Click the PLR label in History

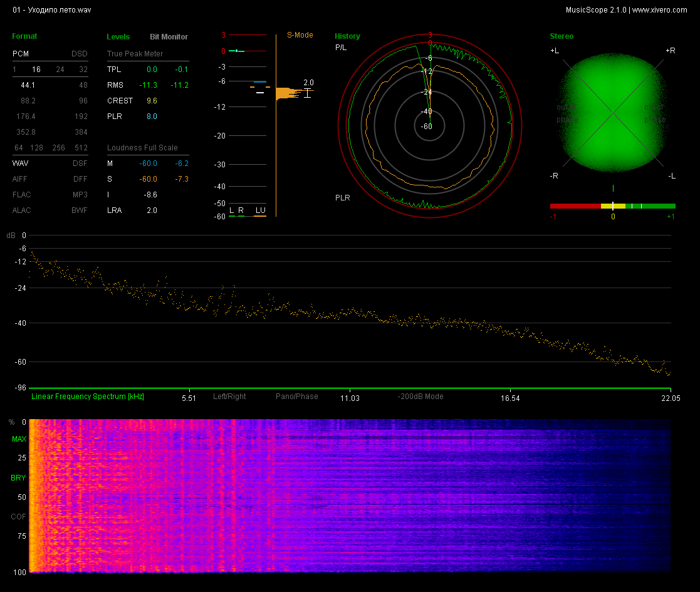[343, 197]
